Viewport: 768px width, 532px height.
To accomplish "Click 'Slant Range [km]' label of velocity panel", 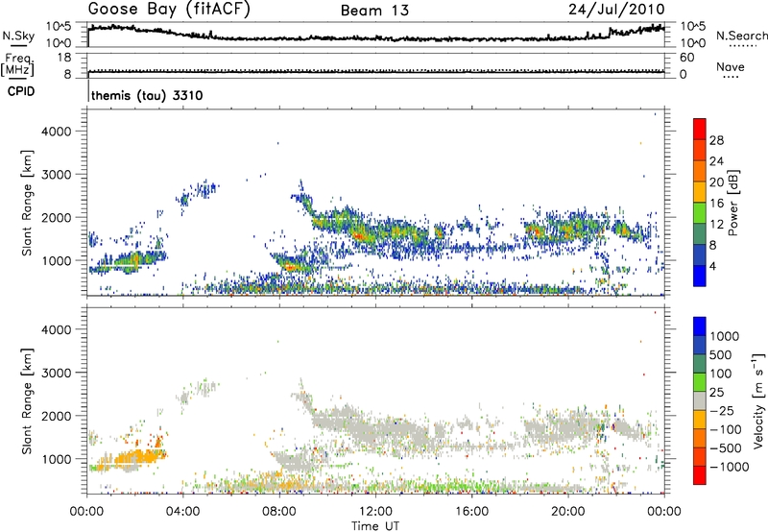I will pyautogui.click(x=27, y=401).
